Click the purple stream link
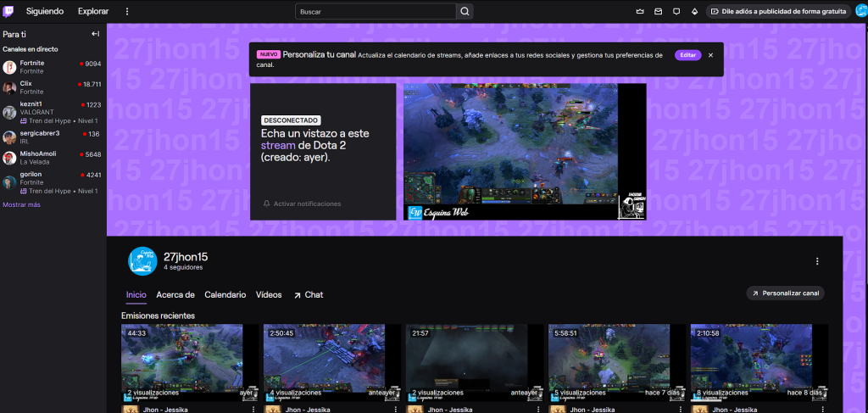The height and width of the screenshot is (413, 868). point(278,146)
